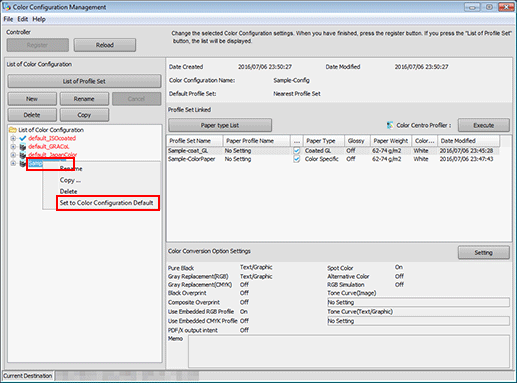The height and width of the screenshot is (383, 517).
Task: Toggle the checkbox for Sample-coat_GL row
Action: pos(296,151)
